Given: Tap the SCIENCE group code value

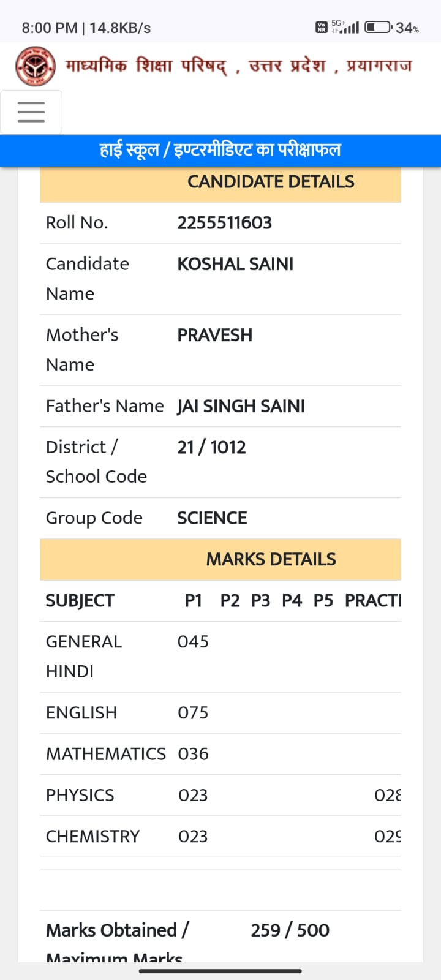Looking at the screenshot, I should tap(212, 518).
